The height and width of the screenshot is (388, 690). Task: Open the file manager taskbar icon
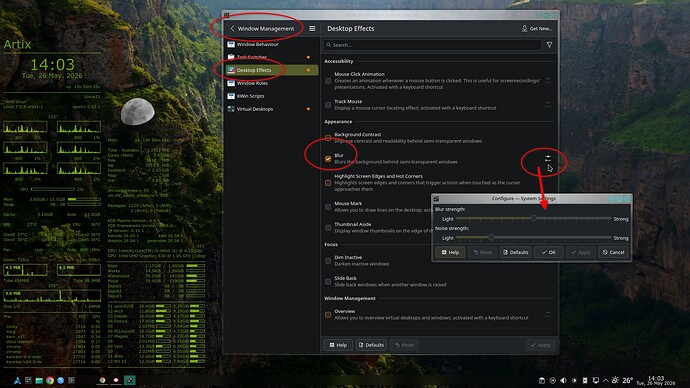[39, 381]
